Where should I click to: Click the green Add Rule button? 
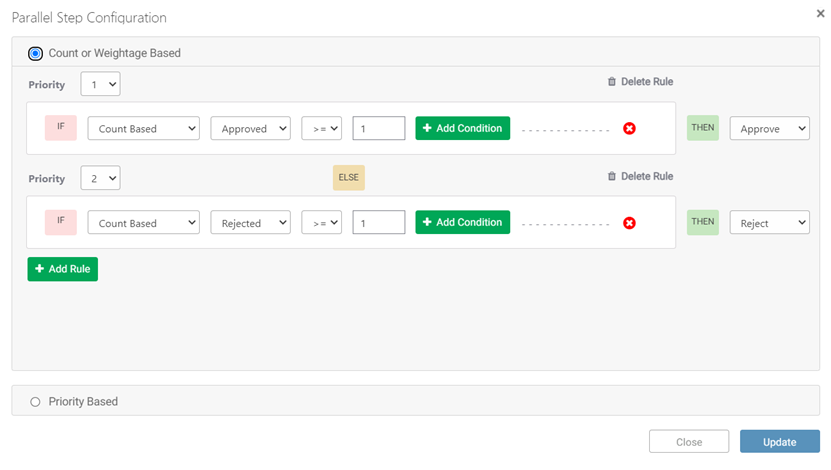coord(62,269)
